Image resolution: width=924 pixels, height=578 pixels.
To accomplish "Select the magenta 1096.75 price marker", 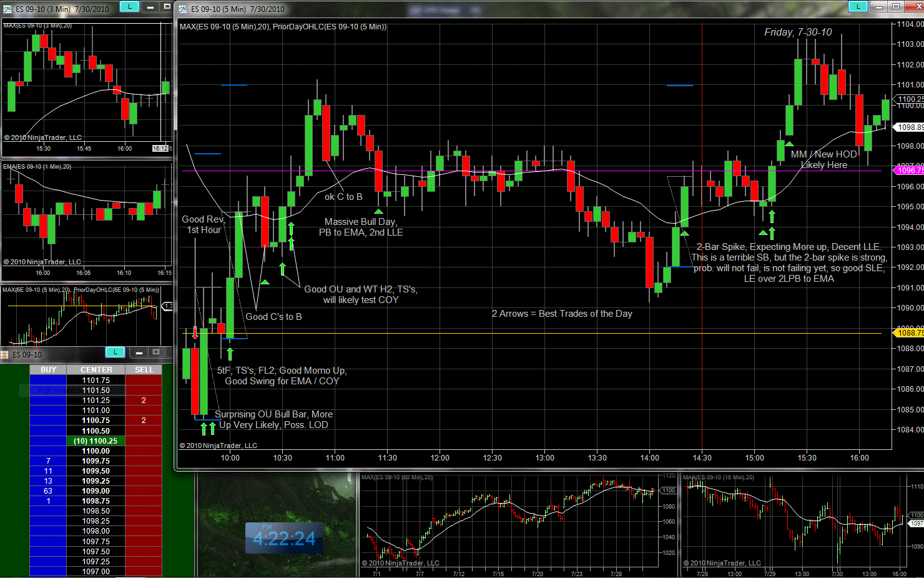I will tap(910, 170).
